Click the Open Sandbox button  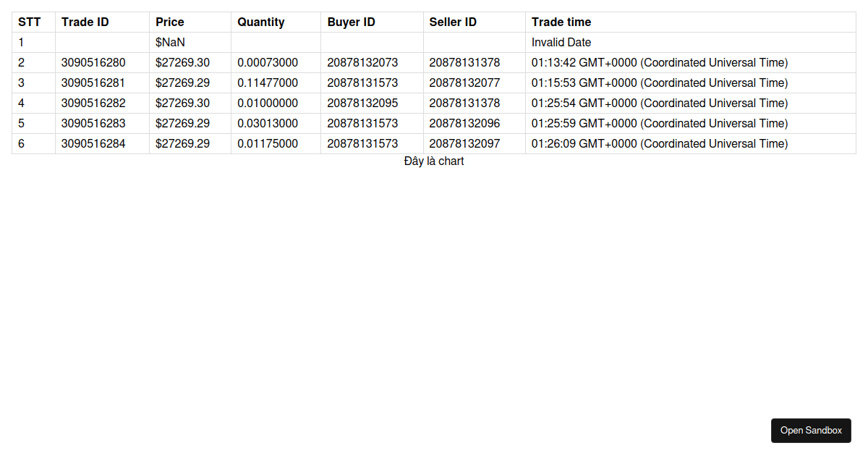click(811, 431)
